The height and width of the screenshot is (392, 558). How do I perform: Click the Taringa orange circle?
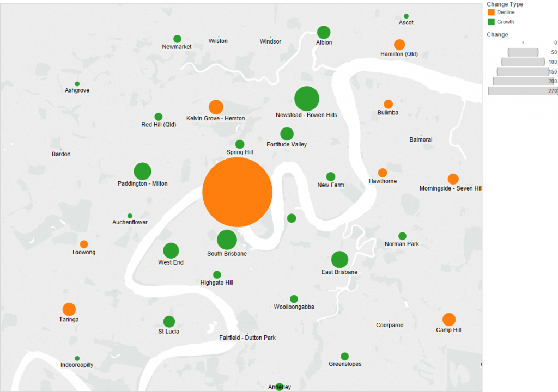(x=69, y=309)
